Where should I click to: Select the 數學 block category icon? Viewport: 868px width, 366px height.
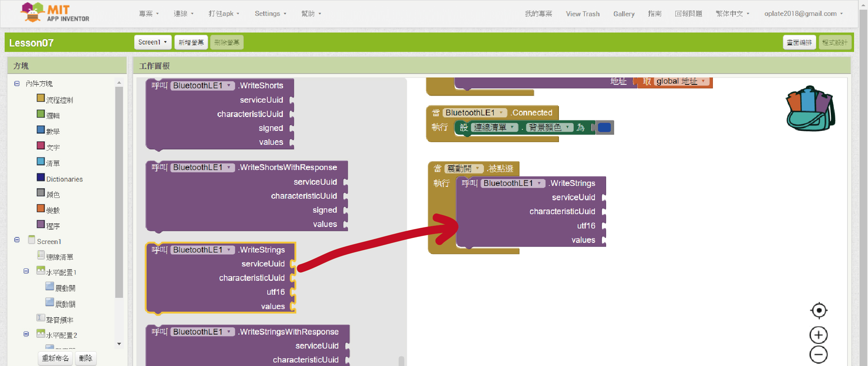click(41, 130)
